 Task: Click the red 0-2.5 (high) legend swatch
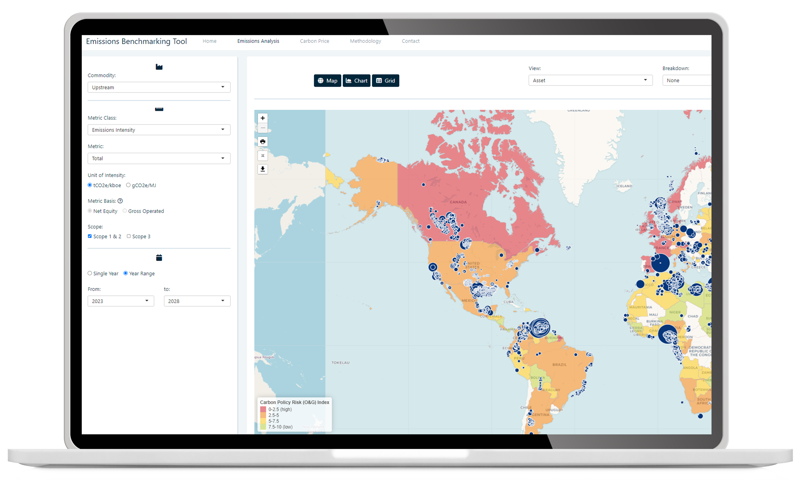click(x=262, y=408)
